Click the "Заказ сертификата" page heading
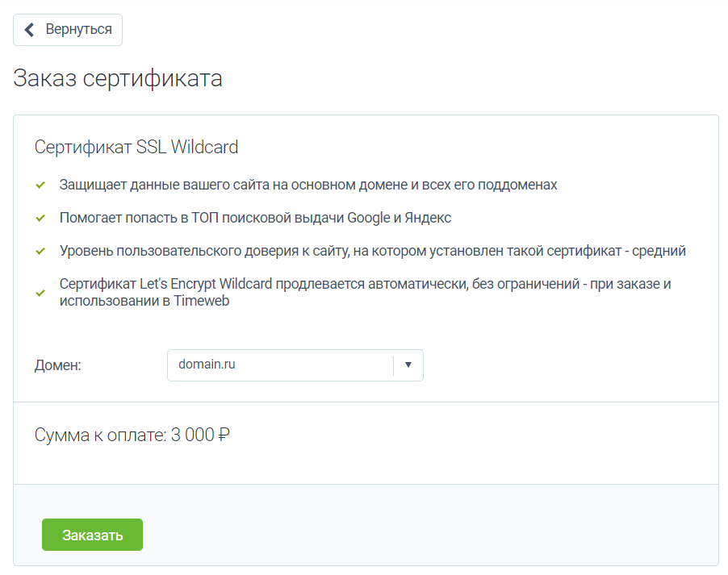This screenshot has height=575, width=728. coord(118,79)
